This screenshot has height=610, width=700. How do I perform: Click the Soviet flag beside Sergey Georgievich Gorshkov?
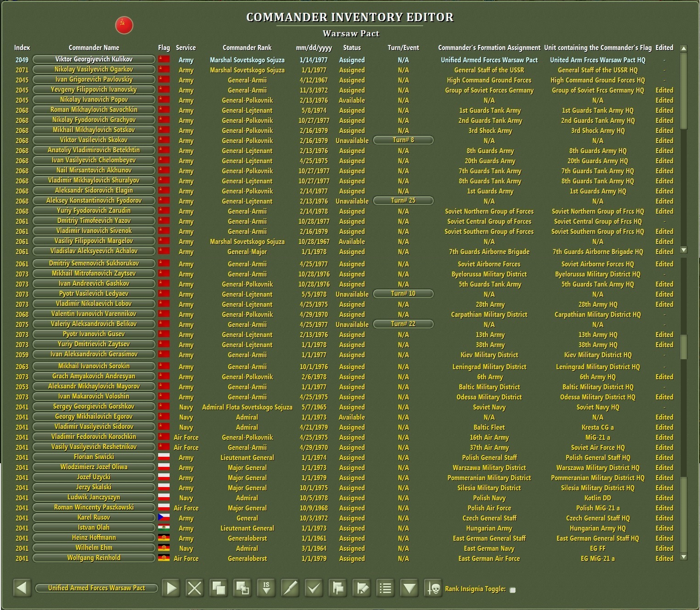[x=164, y=406]
